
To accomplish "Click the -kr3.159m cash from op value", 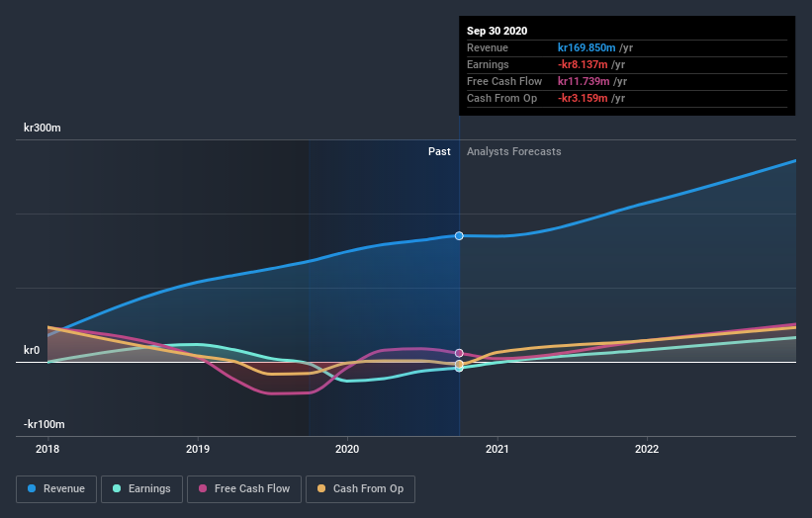I will (583, 98).
